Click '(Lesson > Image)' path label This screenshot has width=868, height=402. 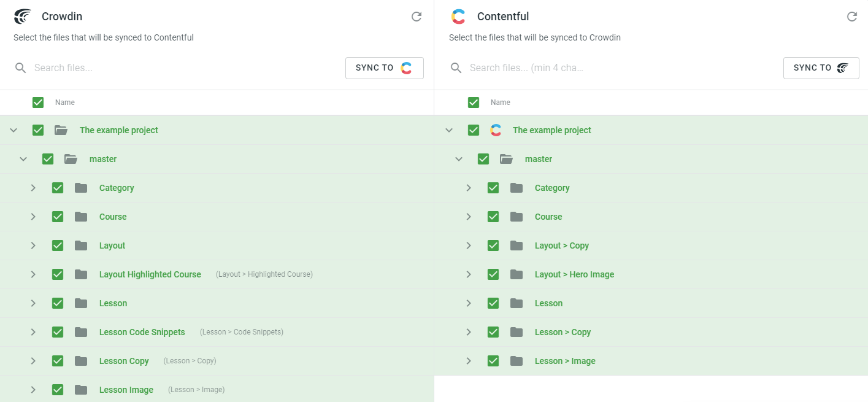(x=196, y=390)
